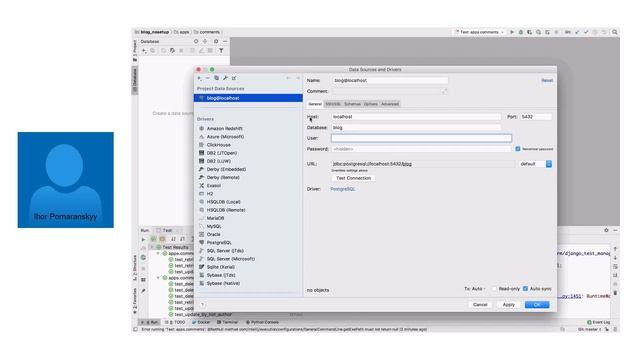Viewport: 640px width, 360px height.
Task: Click the back arrow in the dialog toolbar
Action: 289,78
